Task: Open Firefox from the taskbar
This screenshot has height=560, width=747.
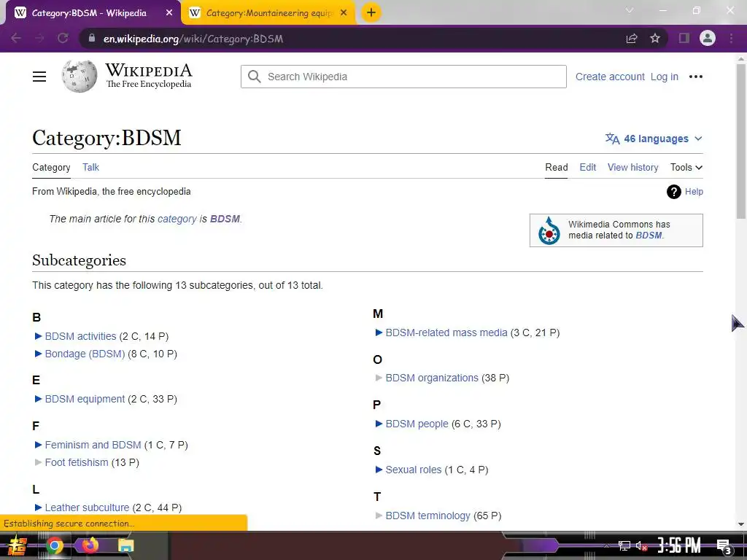Action: 90,545
